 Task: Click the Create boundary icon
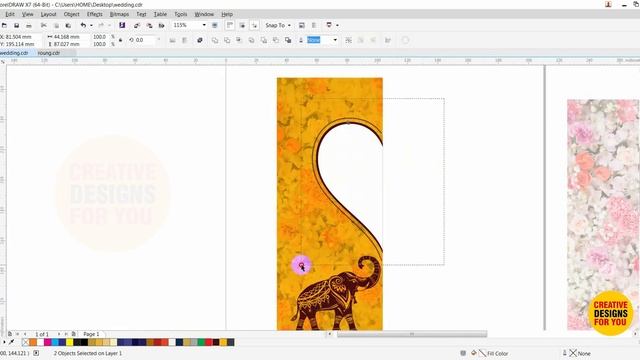pos(288,40)
